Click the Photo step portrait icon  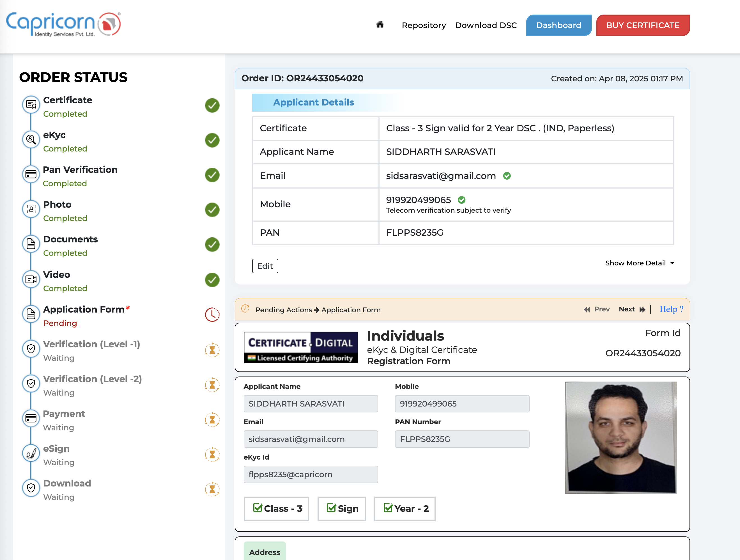31,209
